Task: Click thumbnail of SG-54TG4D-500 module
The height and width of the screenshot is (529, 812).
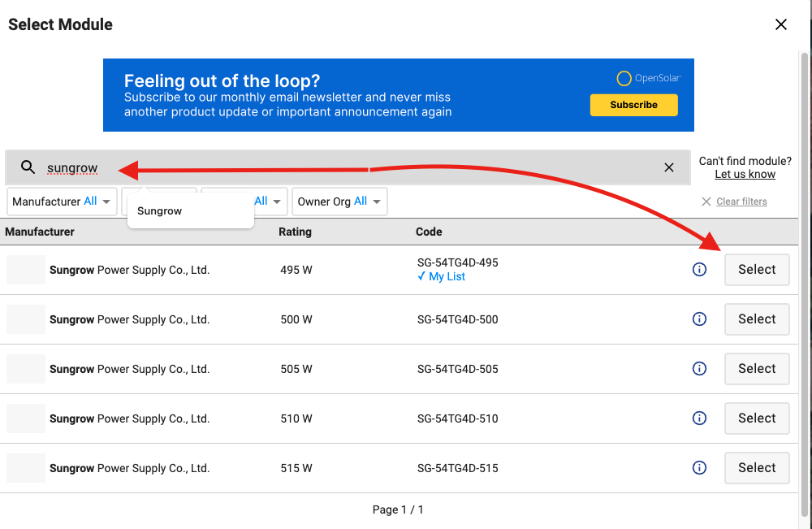Action: [x=26, y=319]
